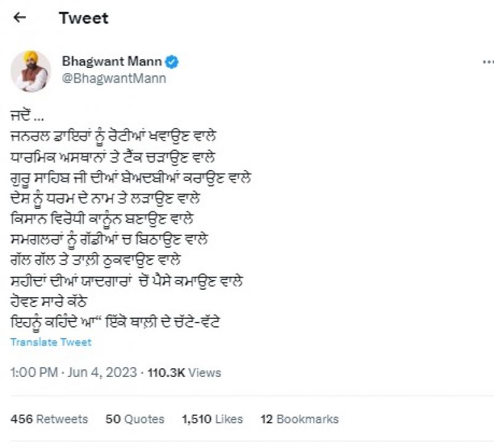View the 12 Bookmarks count
The image size is (494, 448).
coord(299,419)
